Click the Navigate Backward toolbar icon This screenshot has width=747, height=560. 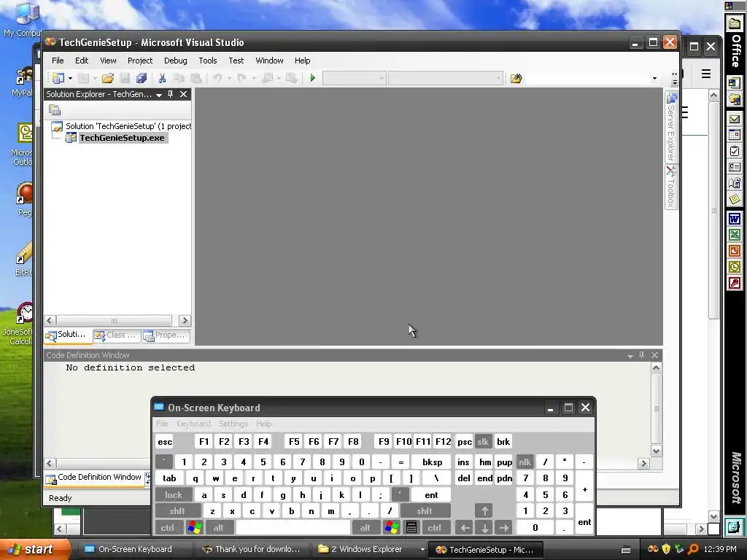[x=268, y=77]
